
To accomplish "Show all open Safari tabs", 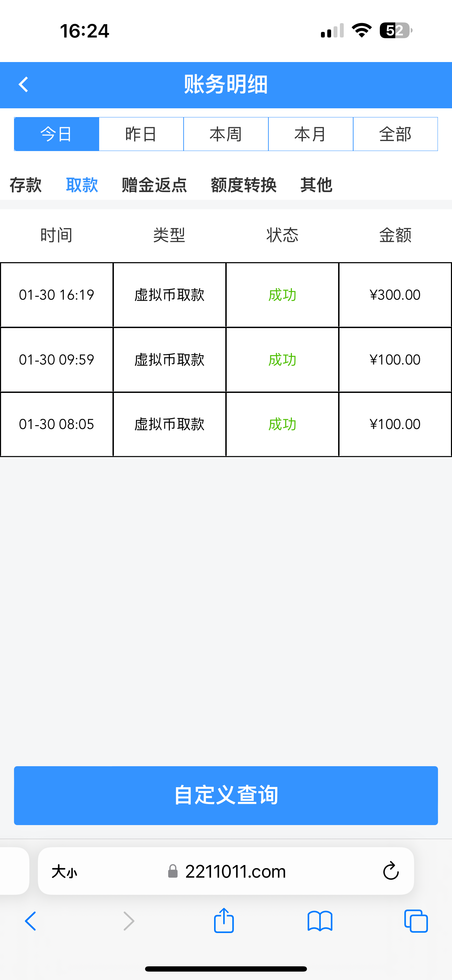I will point(416,921).
